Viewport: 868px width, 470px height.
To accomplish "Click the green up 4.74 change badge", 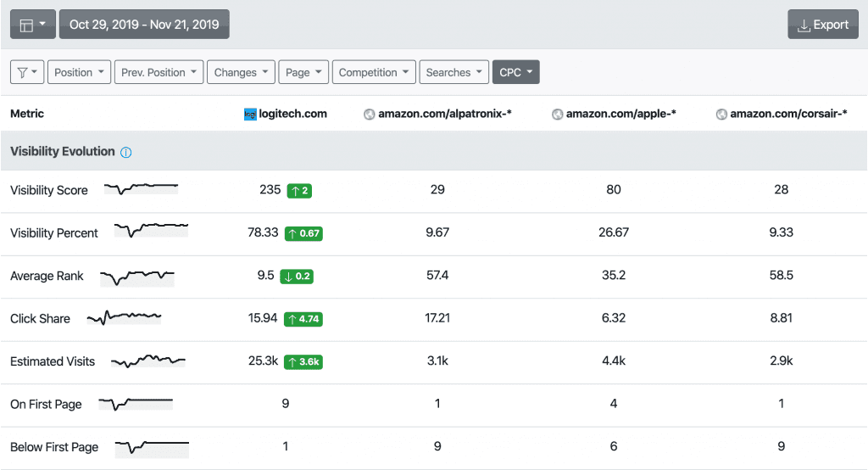I will click(303, 319).
